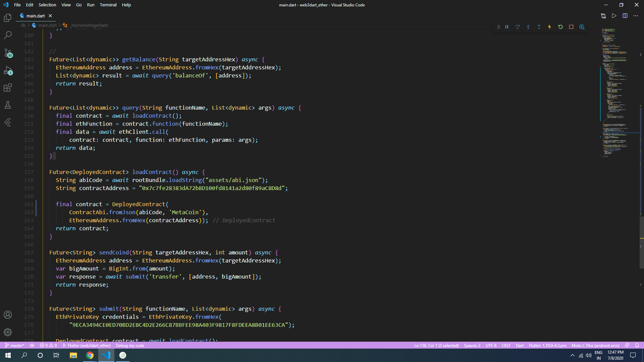Image resolution: width=644 pixels, height=362 pixels.
Task: Click the debug Step Over icon
Action: pos(518,27)
